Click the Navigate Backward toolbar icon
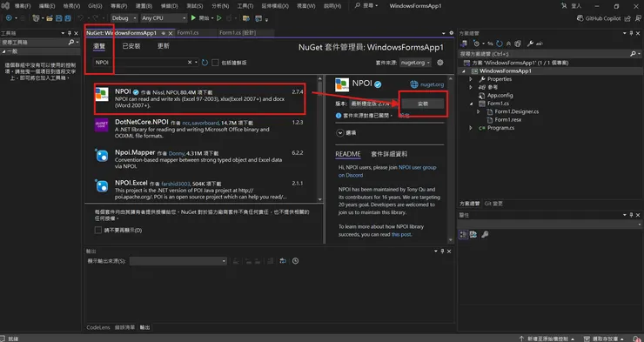644x342 pixels. [9, 18]
